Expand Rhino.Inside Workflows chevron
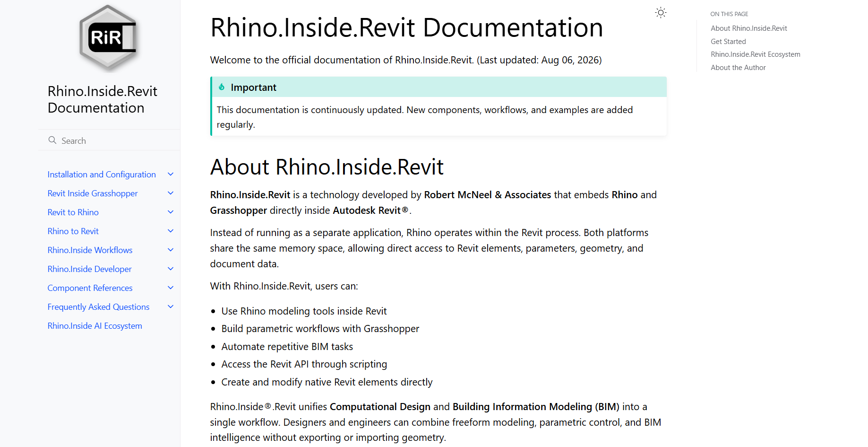The width and height of the screenshot is (868, 447). (x=171, y=250)
